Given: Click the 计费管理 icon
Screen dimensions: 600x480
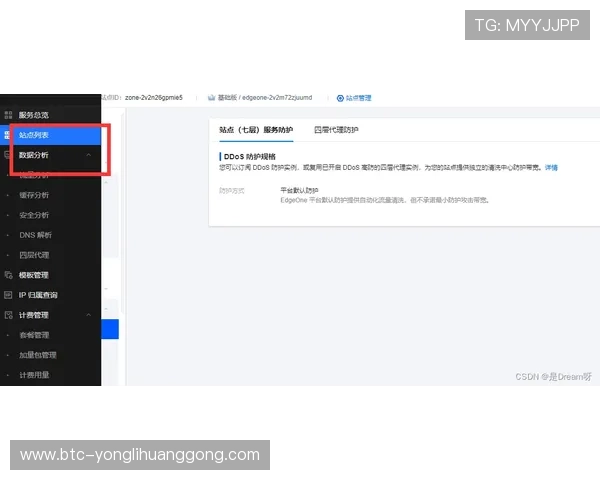Looking at the screenshot, I should (x=8, y=315).
